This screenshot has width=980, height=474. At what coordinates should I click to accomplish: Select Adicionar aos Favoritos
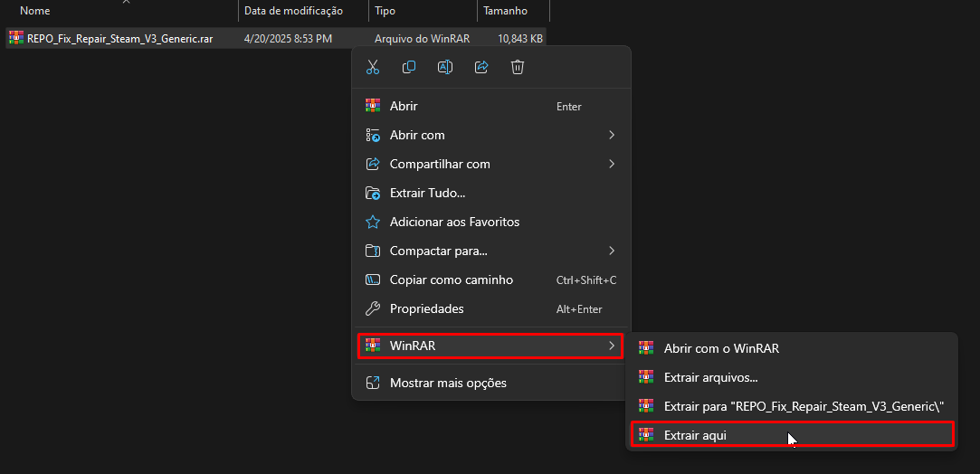coord(490,222)
